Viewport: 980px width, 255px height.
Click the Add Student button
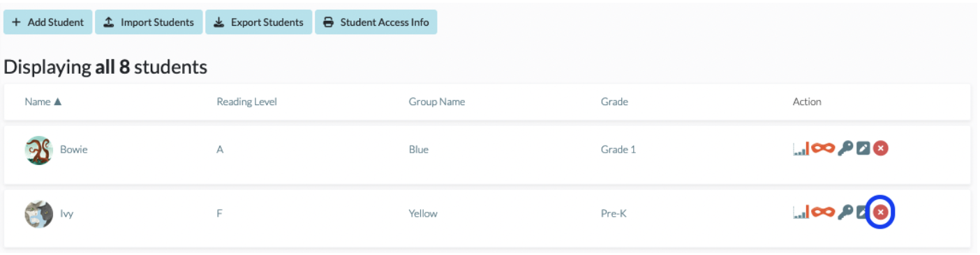[x=48, y=22]
